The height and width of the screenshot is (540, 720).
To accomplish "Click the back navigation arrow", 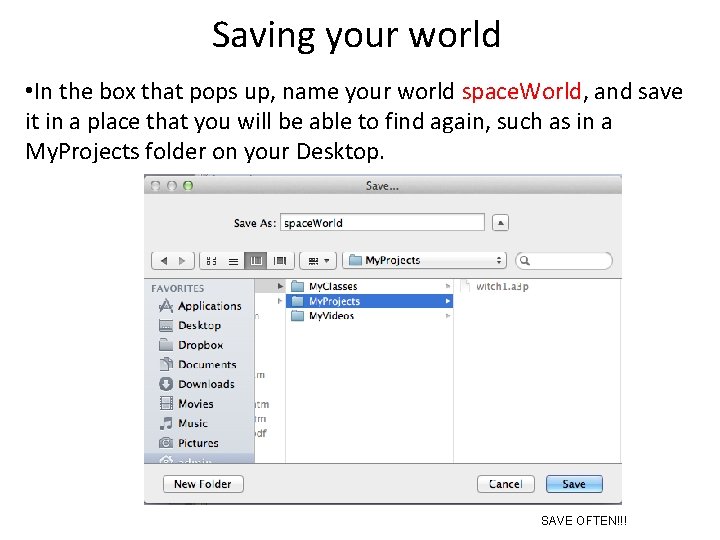I will (x=163, y=261).
